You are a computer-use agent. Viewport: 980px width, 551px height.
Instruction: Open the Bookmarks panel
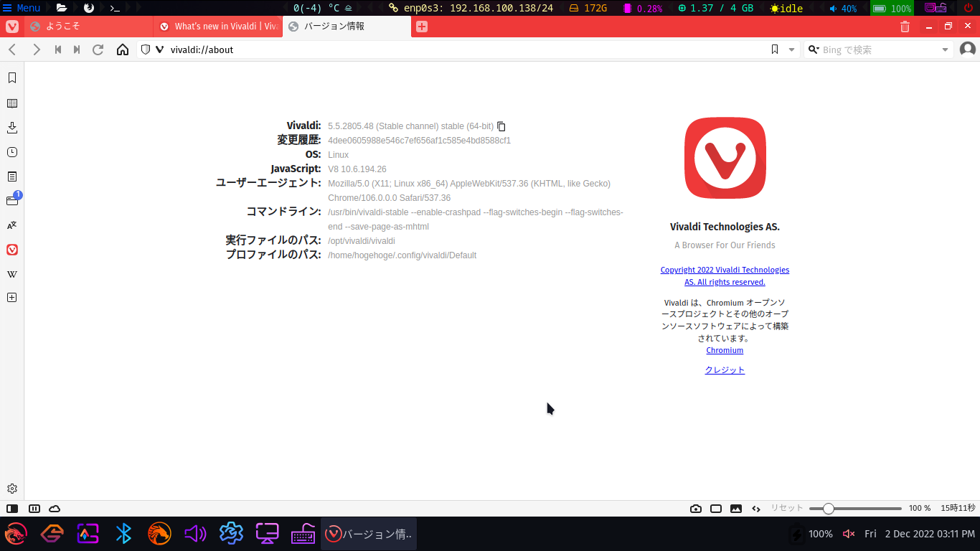(12, 77)
